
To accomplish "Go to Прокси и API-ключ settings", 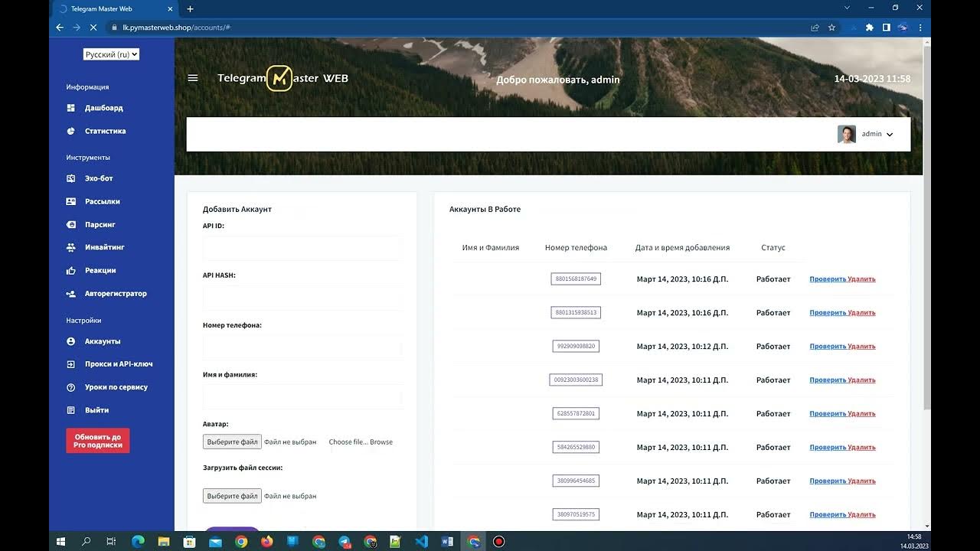I will (x=119, y=364).
